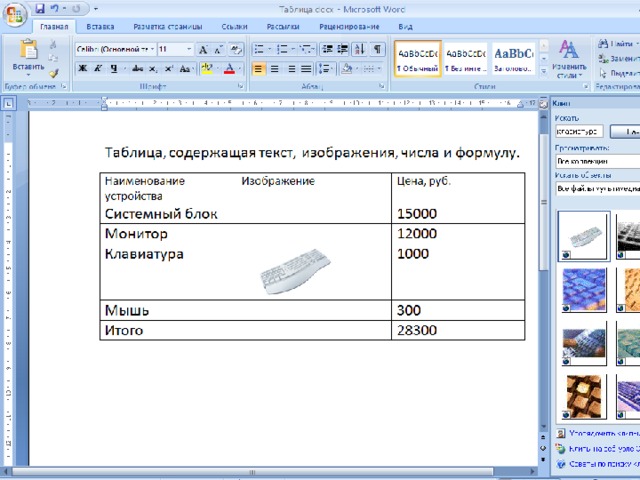This screenshot has width=640, height=480.
Task: Open the Разметка страницы tab
Action: pyautogui.click(x=166, y=25)
